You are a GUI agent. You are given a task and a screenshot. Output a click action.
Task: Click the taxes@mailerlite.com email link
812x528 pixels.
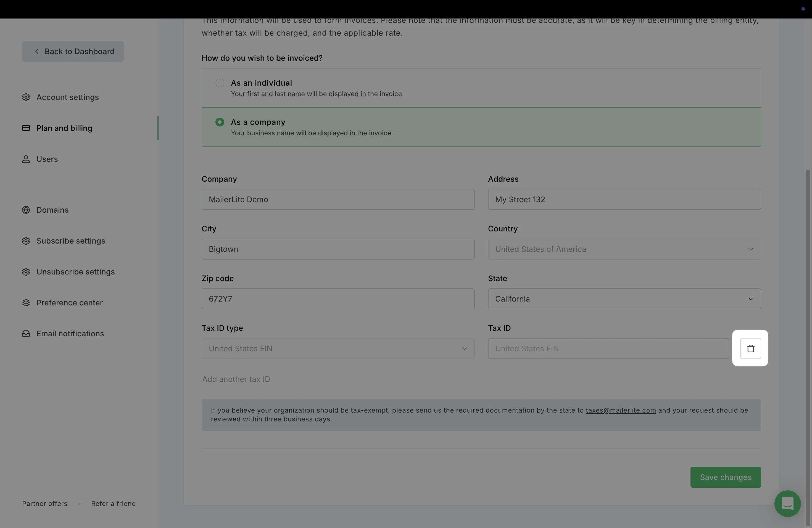pyautogui.click(x=621, y=410)
